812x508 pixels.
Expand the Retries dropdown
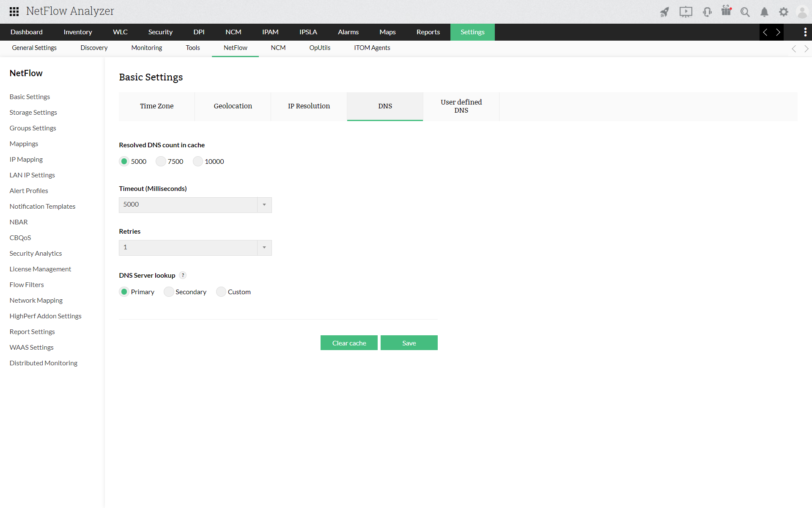tap(264, 248)
